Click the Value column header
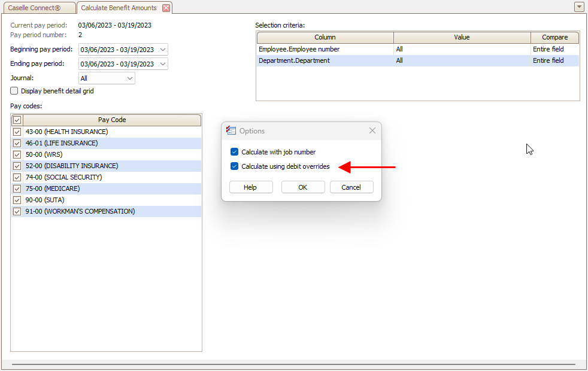Screen dimensions: 588x371 click(x=462, y=37)
